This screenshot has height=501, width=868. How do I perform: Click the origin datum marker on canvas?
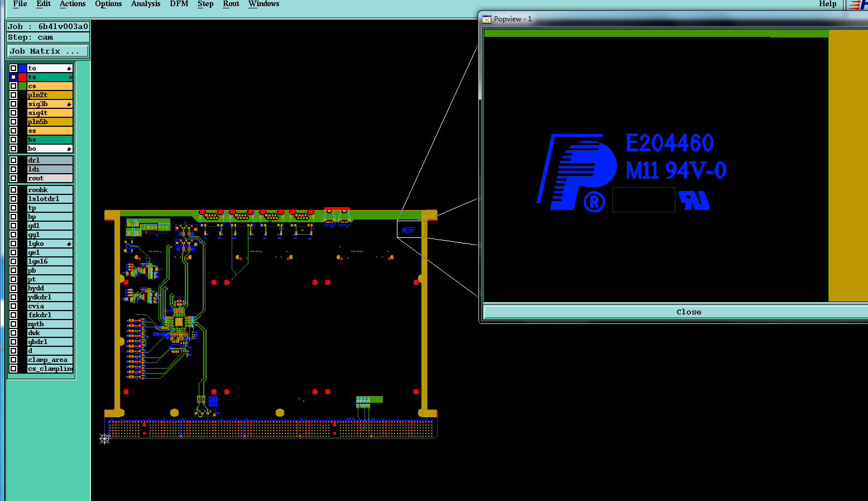(x=104, y=439)
